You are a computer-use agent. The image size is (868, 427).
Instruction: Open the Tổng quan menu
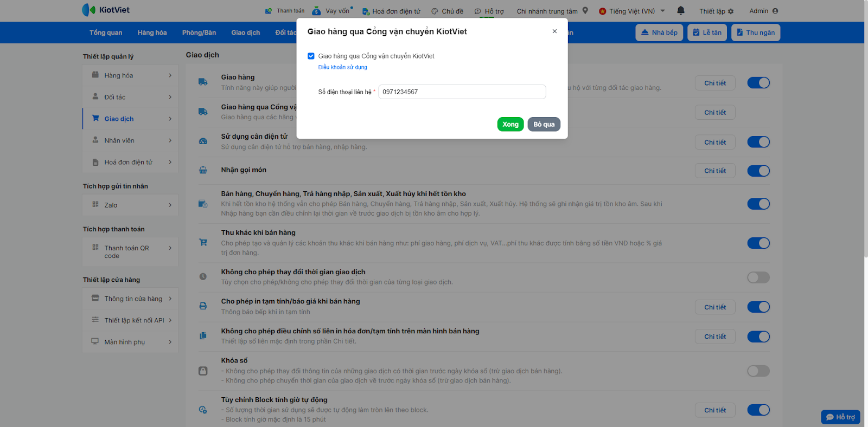(x=106, y=33)
